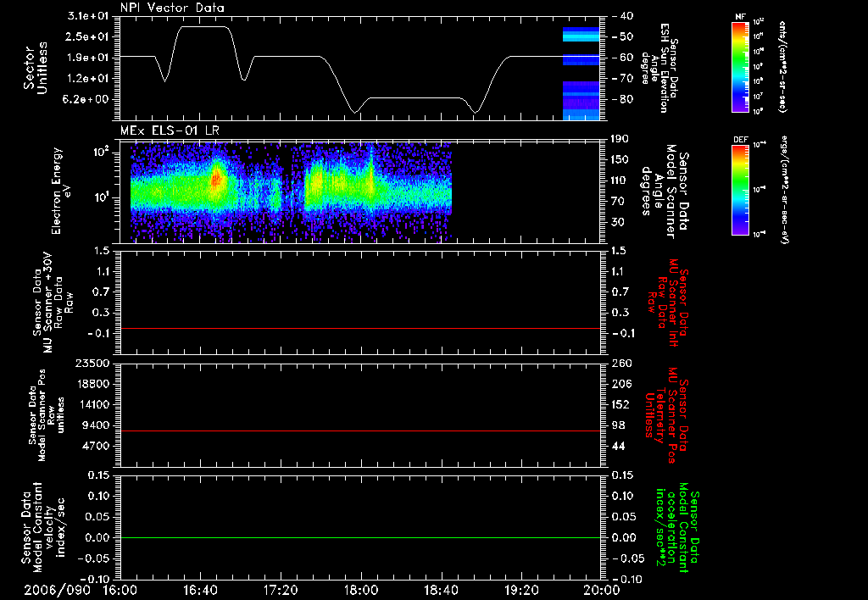Viewport: 868px width, 600px height.
Task: Click the '2006/090' date label
Action: click(57, 590)
